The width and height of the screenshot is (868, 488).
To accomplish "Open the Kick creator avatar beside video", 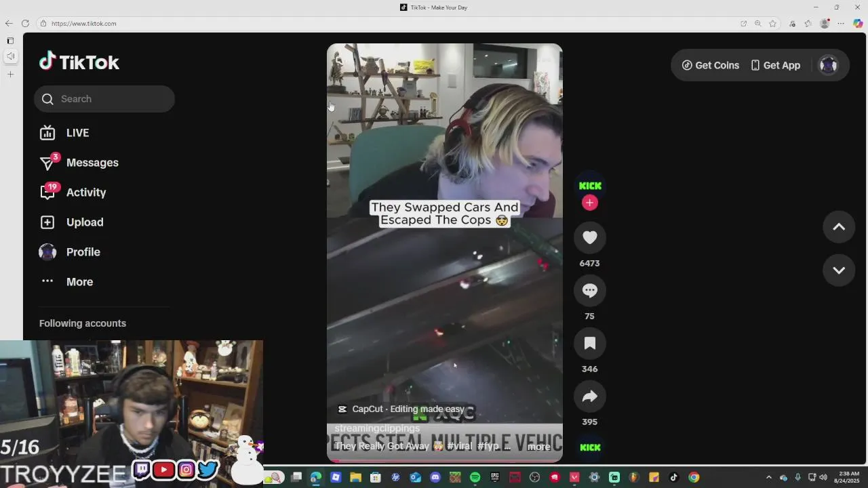I will click(590, 186).
